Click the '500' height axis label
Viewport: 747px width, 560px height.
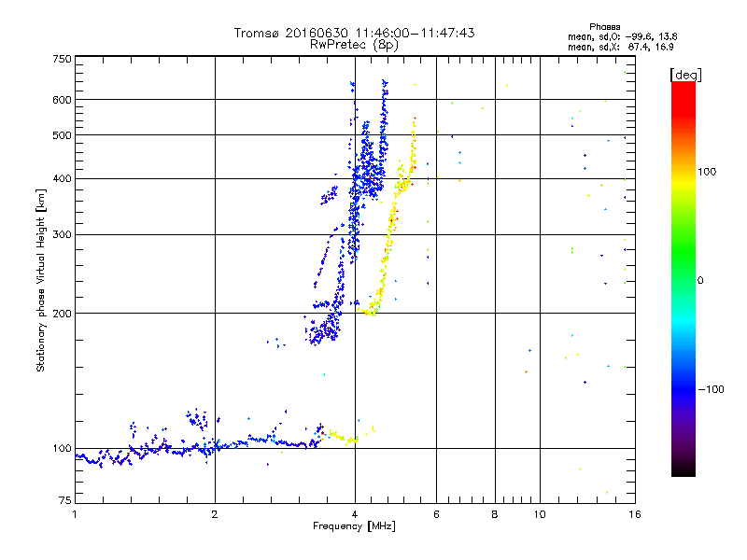point(62,135)
